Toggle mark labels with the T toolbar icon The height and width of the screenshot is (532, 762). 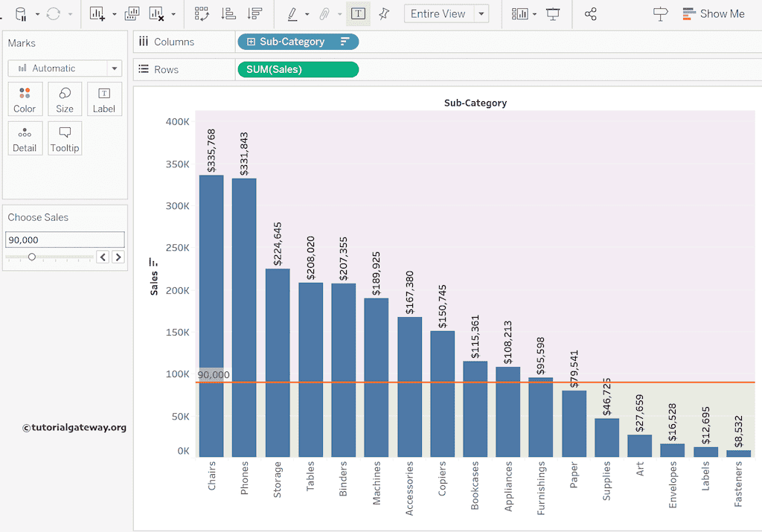(358, 13)
